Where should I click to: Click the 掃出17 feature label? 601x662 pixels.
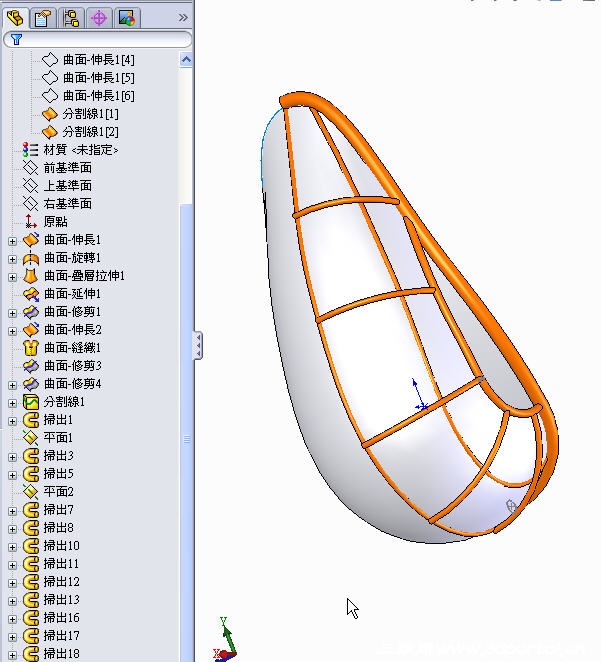(x=61, y=635)
